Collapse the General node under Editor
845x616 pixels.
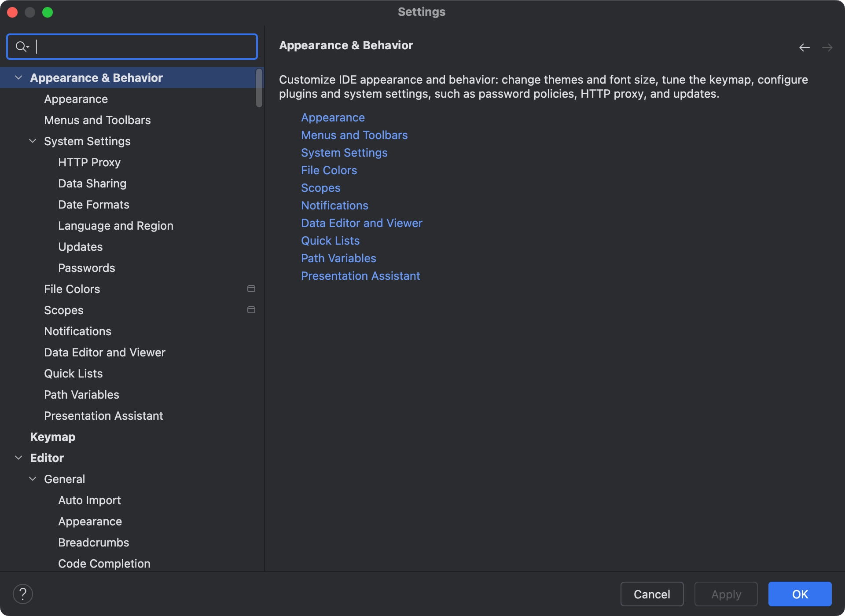pyautogui.click(x=33, y=479)
